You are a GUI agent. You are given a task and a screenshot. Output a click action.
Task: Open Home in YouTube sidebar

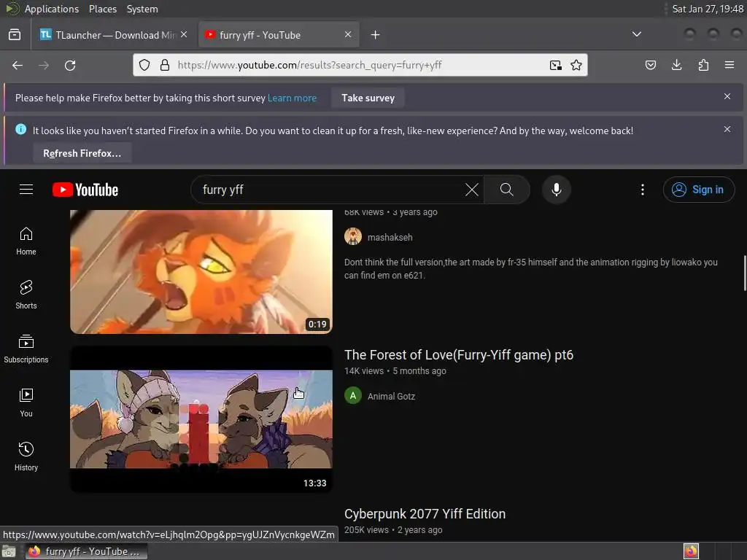pos(26,241)
